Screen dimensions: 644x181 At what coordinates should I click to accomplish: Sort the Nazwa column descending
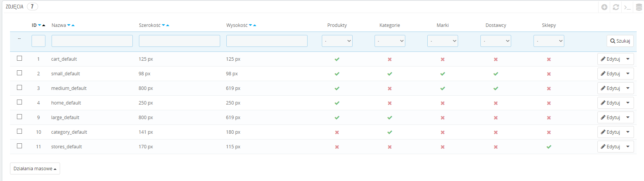(69, 25)
